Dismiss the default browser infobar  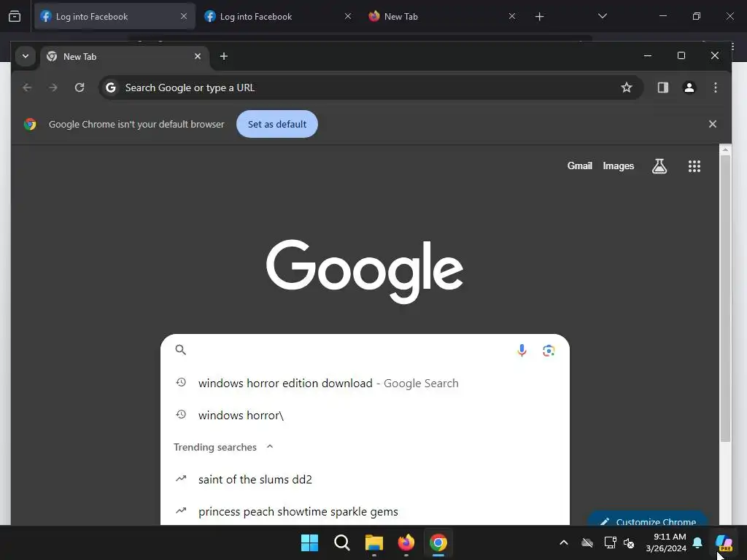(x=712, y=124)
